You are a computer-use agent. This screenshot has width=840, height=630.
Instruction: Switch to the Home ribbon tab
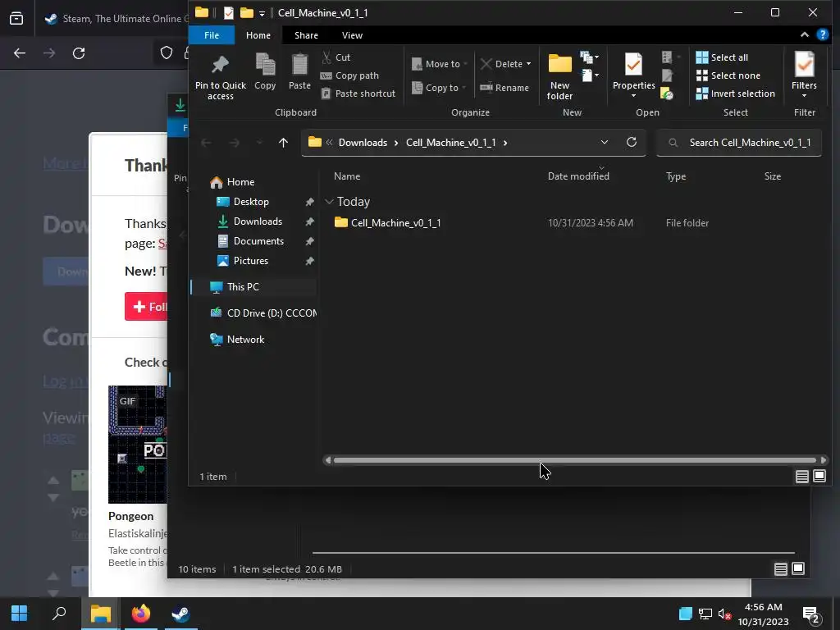tap(258, 34)
